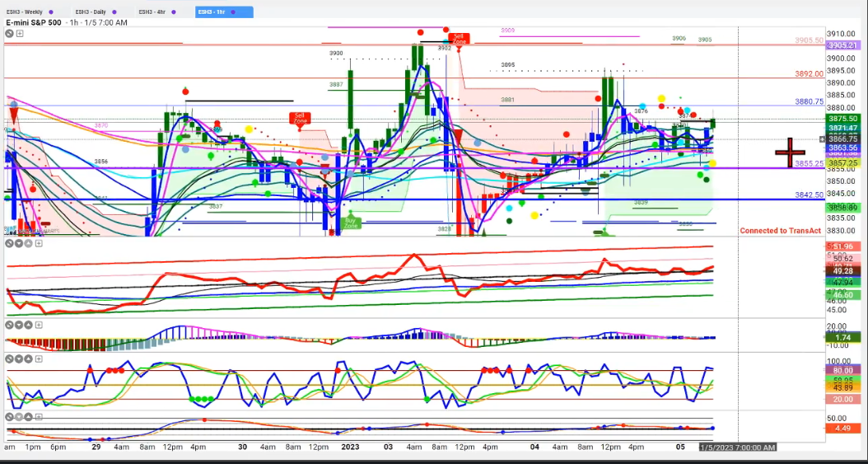Maximize the main price panel with plus icon
The height and width of the screenshot is (464, 868).
pyautogui.click(x=20, y=34)
